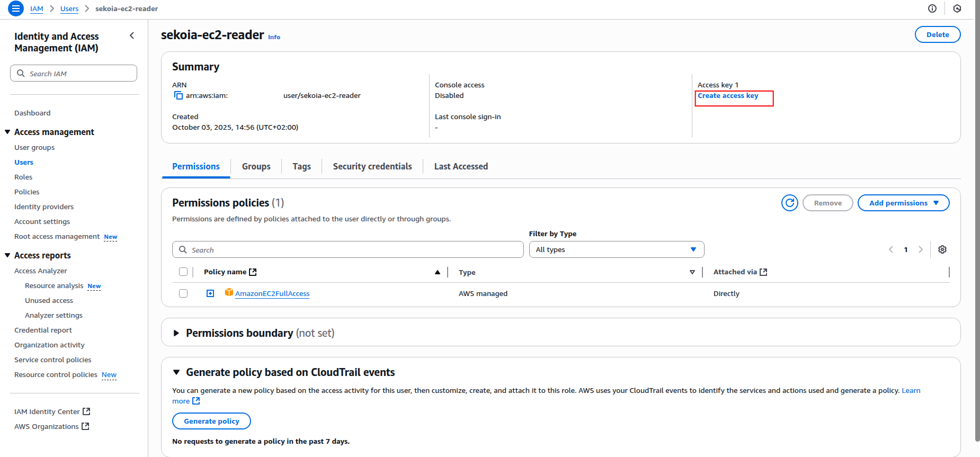Click the hexagon settings icon top right
The image size is (980, 457).
(x=957, y=8)
